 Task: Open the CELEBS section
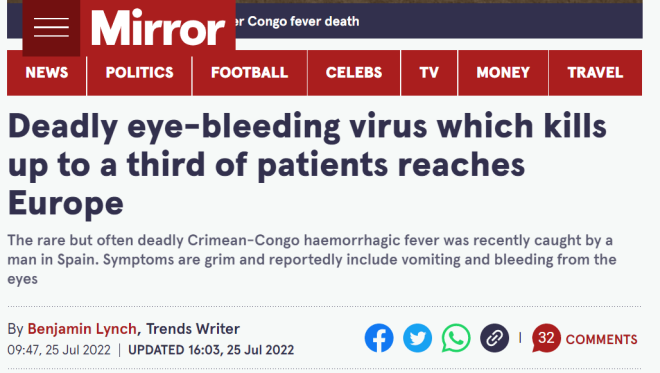click(x=354, y=73)
